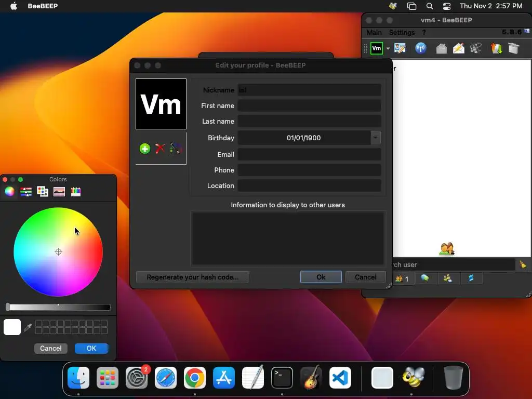Switch to the blue scroll saved chats tab

tap(471, 278)
